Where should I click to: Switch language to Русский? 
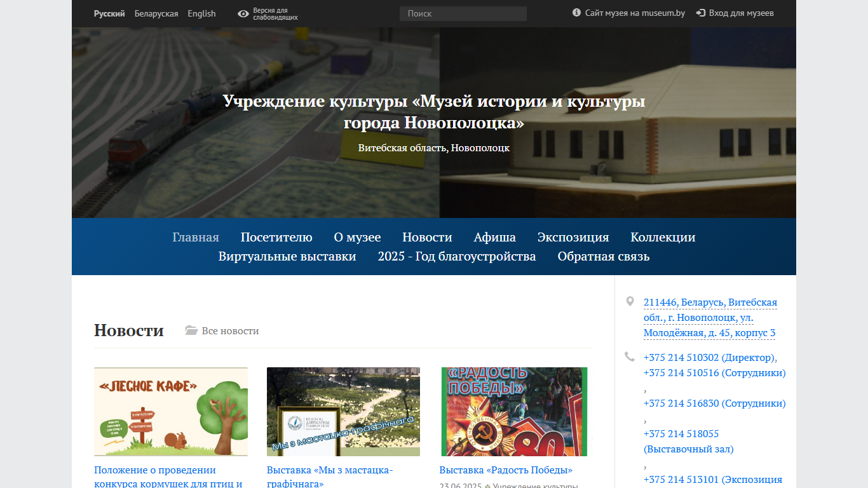pyautogui.click(x=109, y=13)
